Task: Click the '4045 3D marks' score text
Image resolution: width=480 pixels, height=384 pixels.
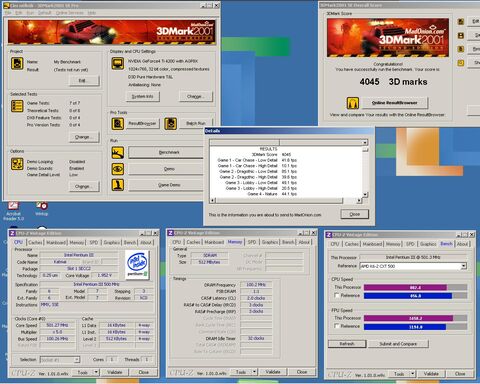Action: pos(393,82)
